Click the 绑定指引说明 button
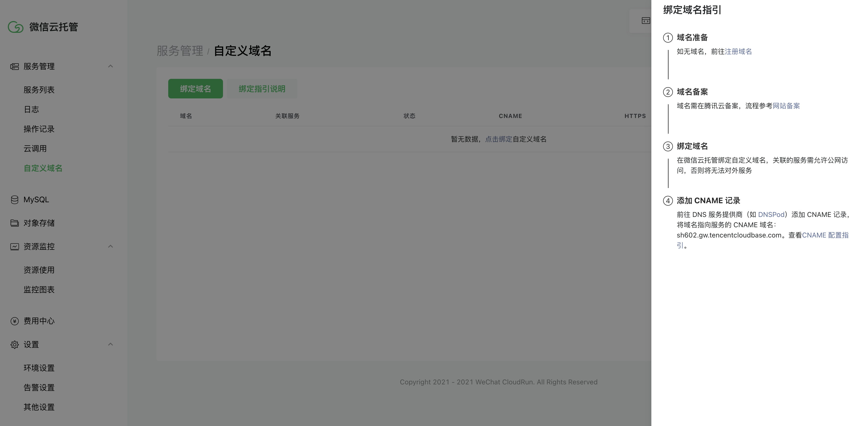Viewport: 868px width, 426px height. coord(262,89)
